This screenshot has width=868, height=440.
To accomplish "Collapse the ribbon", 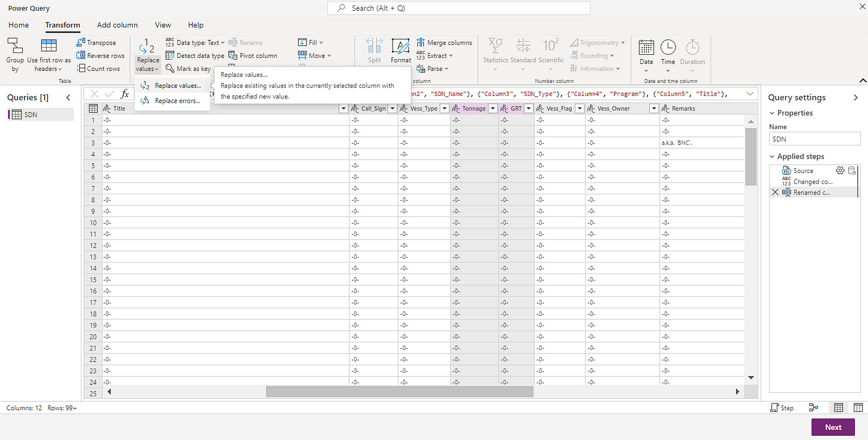I will click(x=862, y=80).
